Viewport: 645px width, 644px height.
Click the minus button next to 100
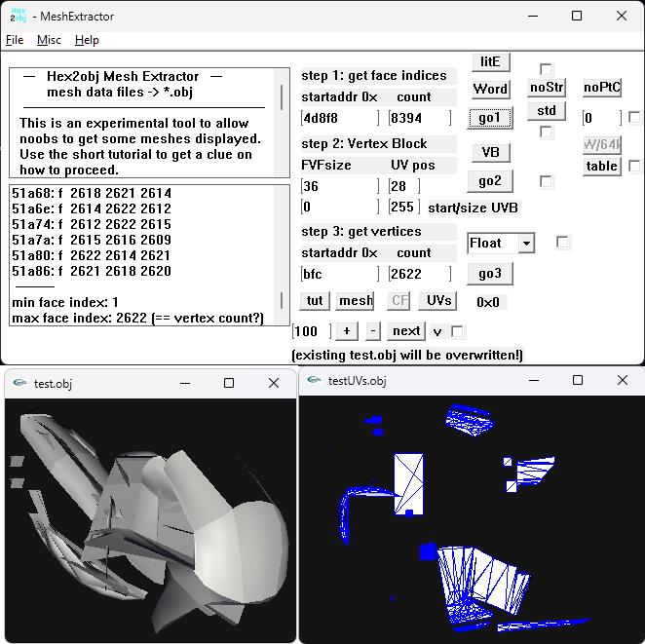coord(373,331)
